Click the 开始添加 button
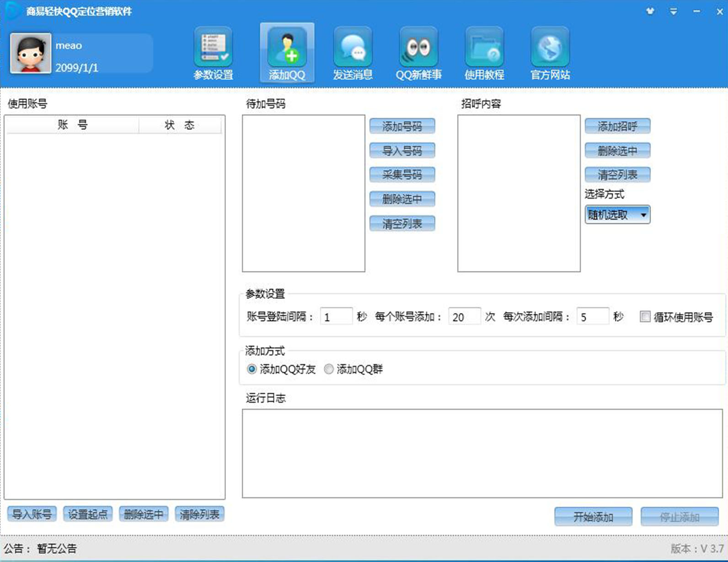728x562 pixels. [593, 517]
